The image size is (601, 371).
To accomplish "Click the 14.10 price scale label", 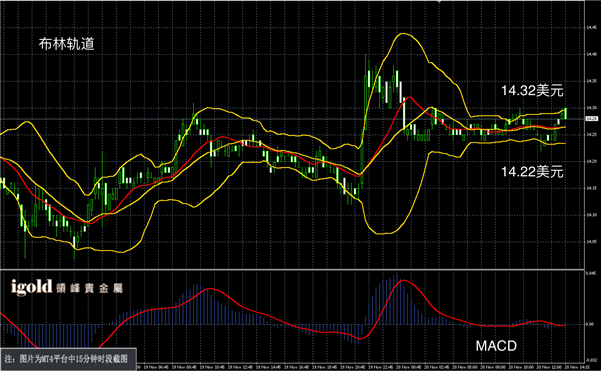I will point(591,215).
